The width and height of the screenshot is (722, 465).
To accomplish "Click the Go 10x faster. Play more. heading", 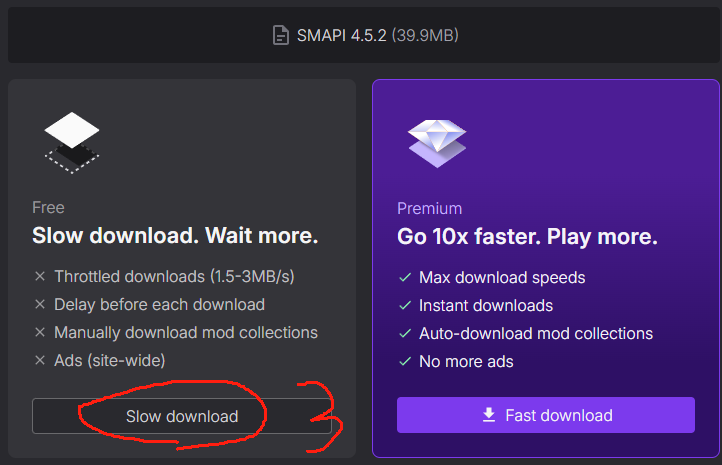I will (x=527, y=237).
